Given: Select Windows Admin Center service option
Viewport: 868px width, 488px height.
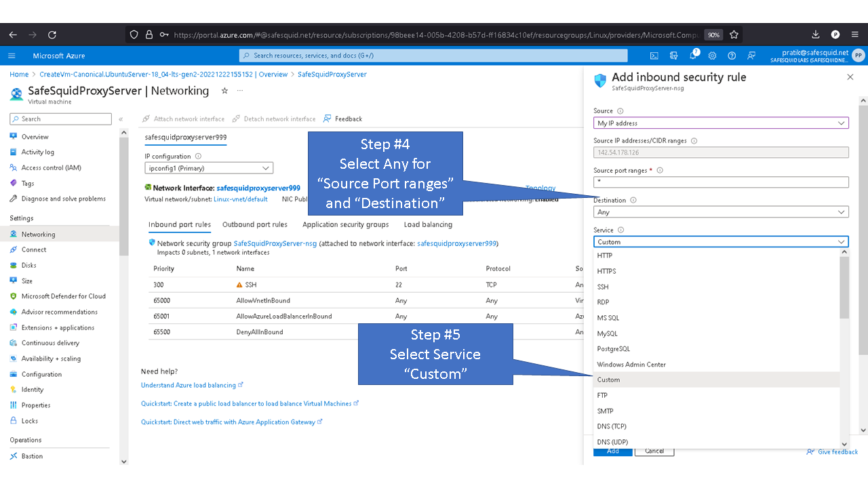Looking at the screenshot, I should (716, 365).
